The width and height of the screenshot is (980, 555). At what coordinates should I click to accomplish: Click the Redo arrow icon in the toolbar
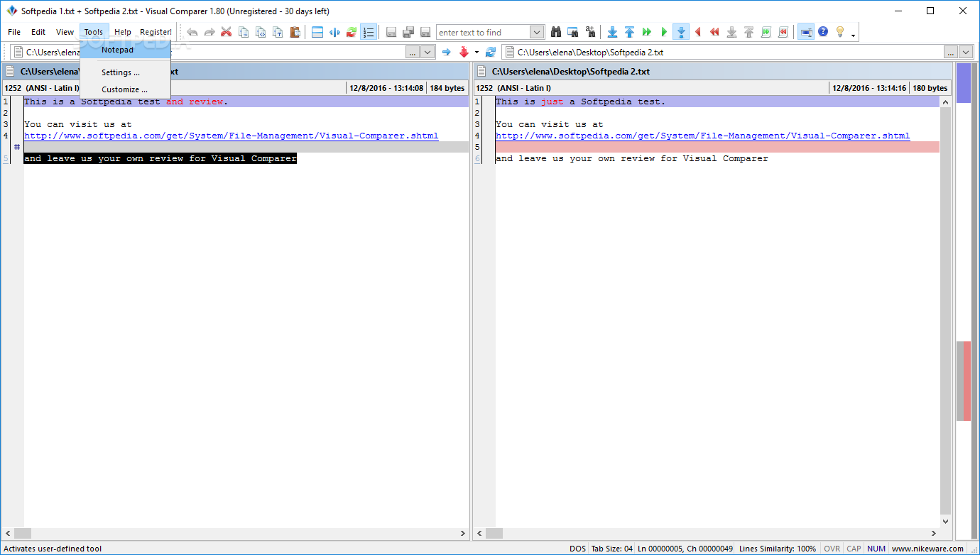tap(209, 32)
